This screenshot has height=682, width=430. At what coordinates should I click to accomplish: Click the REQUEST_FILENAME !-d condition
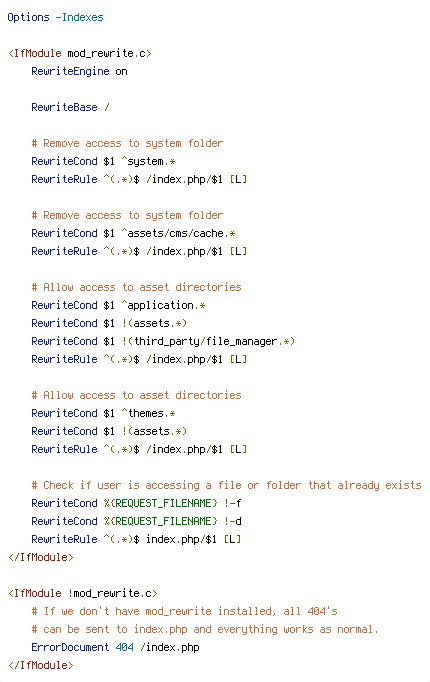(136, 521)
